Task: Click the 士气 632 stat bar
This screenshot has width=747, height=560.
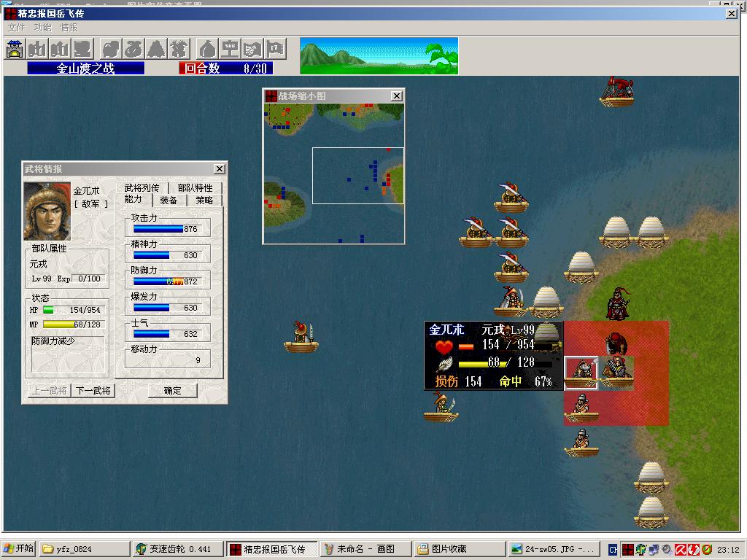Action: point(168,334)
